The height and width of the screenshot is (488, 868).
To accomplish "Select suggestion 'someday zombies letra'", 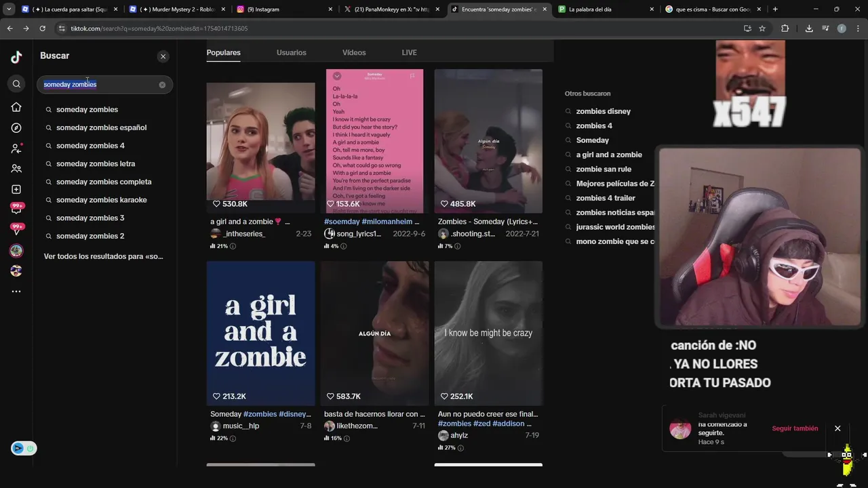I will coord(96,163).
